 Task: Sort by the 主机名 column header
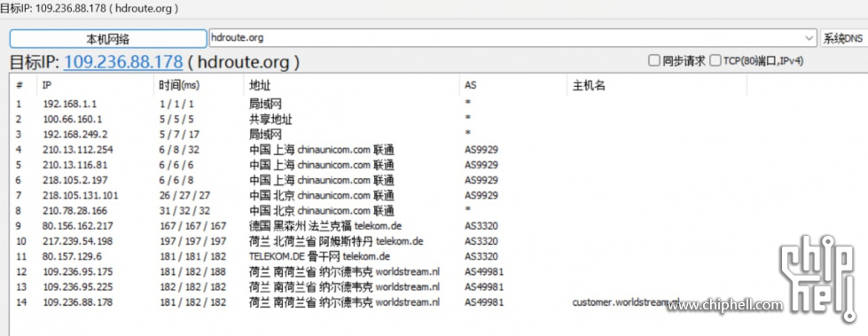[x=657, y=86]
